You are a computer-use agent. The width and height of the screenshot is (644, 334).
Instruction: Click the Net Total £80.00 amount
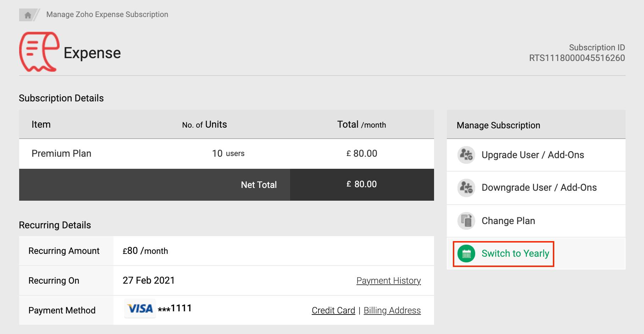coord(362,184)
